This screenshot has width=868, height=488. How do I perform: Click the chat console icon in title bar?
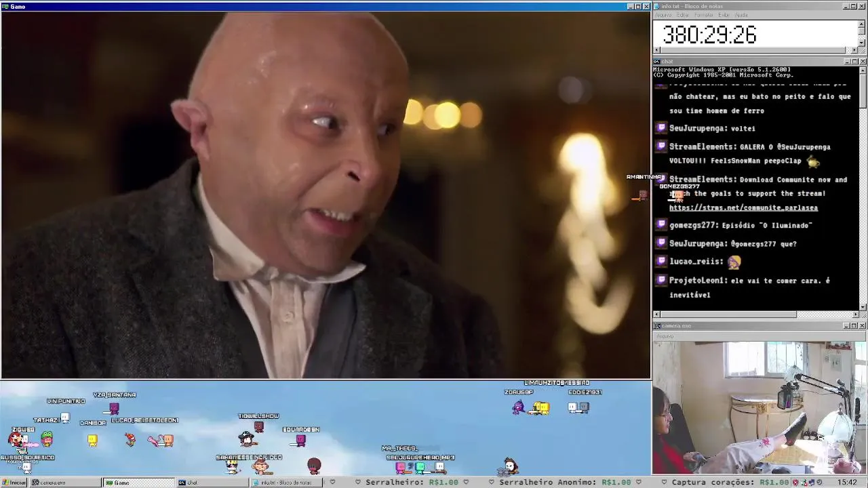coord(657,62)
